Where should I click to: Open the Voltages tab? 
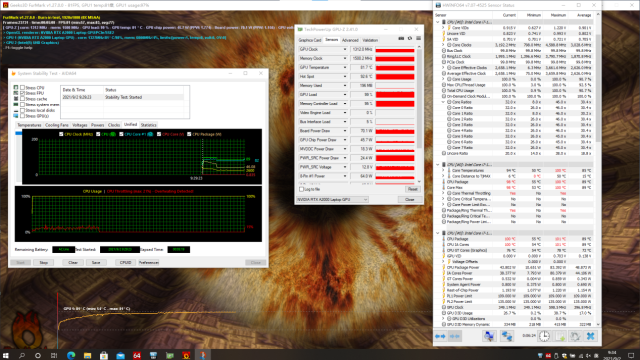click(x=80, y=125)
